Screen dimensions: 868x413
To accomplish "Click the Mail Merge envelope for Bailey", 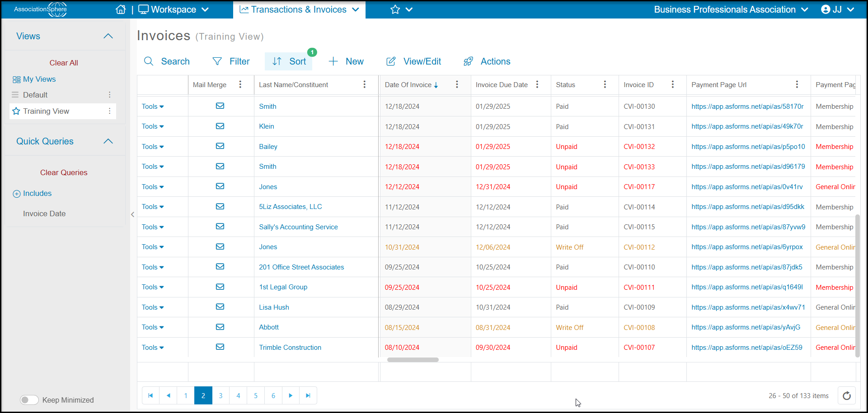I will pos(220,146).
